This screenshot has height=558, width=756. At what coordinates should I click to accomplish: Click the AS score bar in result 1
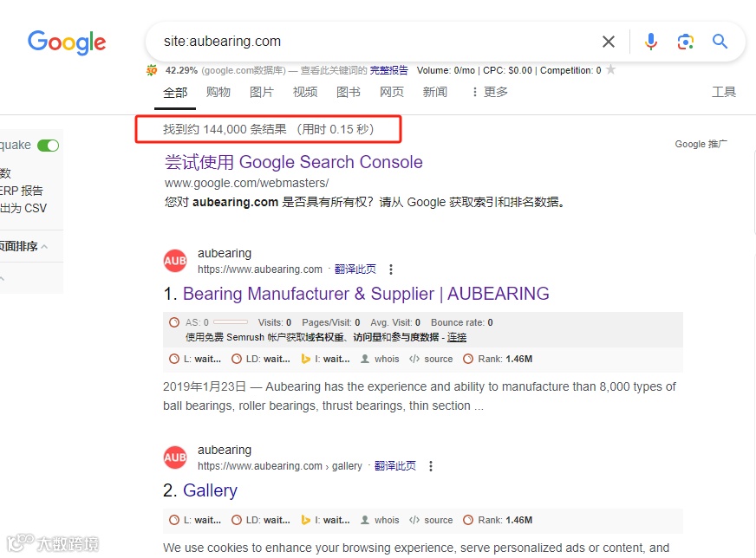[x=231, y=322]
